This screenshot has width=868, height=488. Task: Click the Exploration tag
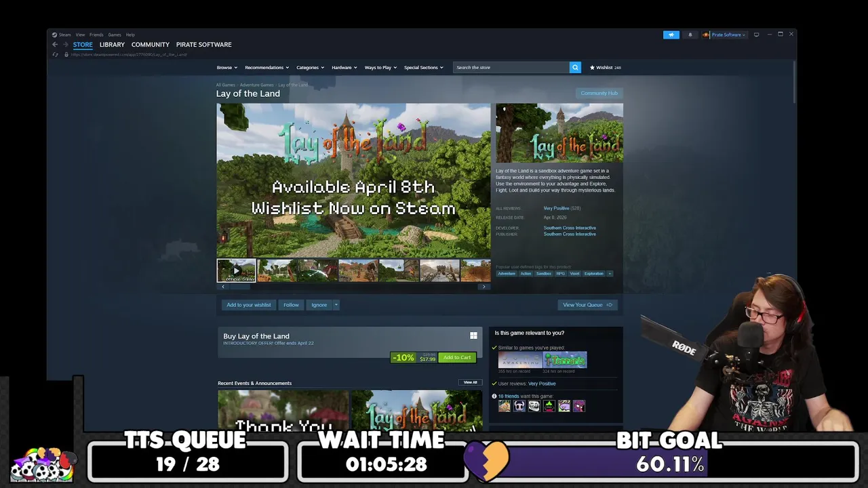(594, 274)
